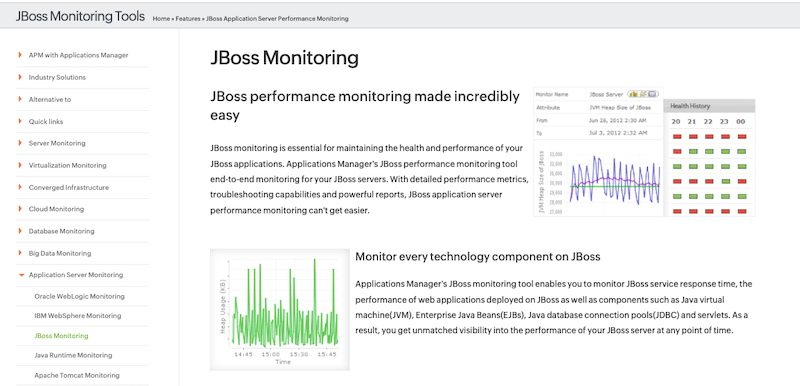Expand the Server Monitoring arrow
Viewport: 800px width, 386px height.
(x=20, y=143)
